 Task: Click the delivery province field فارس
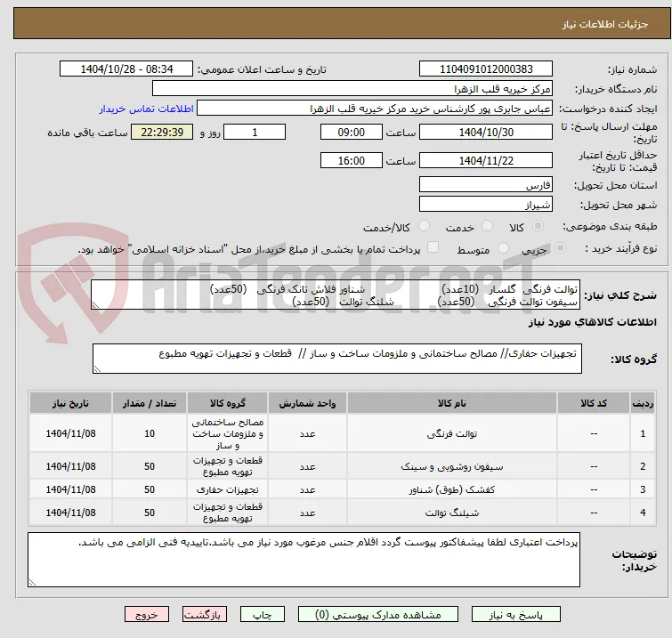486,185
